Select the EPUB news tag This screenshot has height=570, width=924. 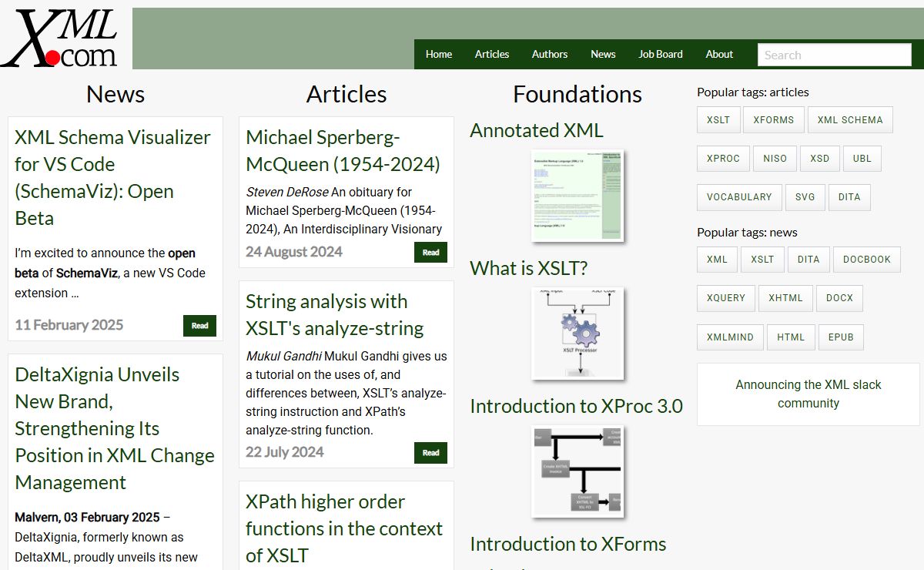[841, 337]
